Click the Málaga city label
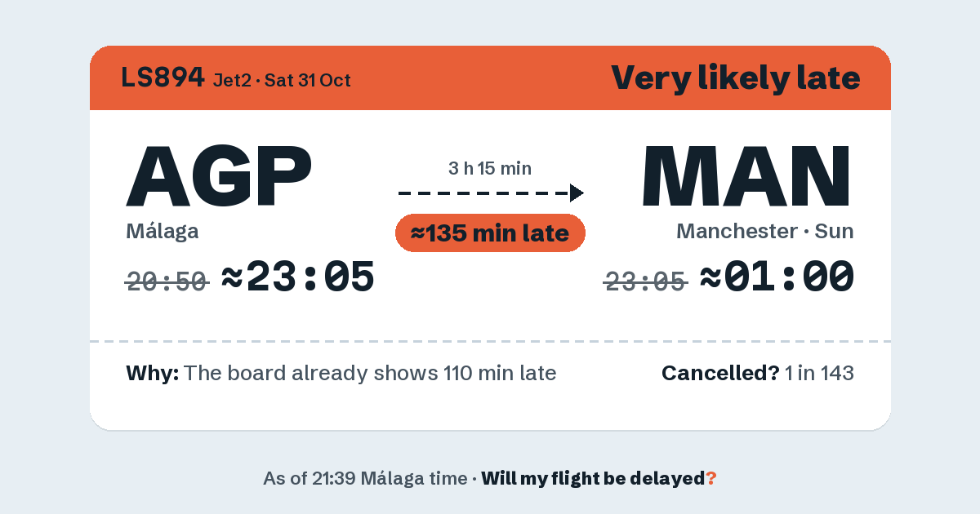980x514 pixels. (x=163, y=232)
